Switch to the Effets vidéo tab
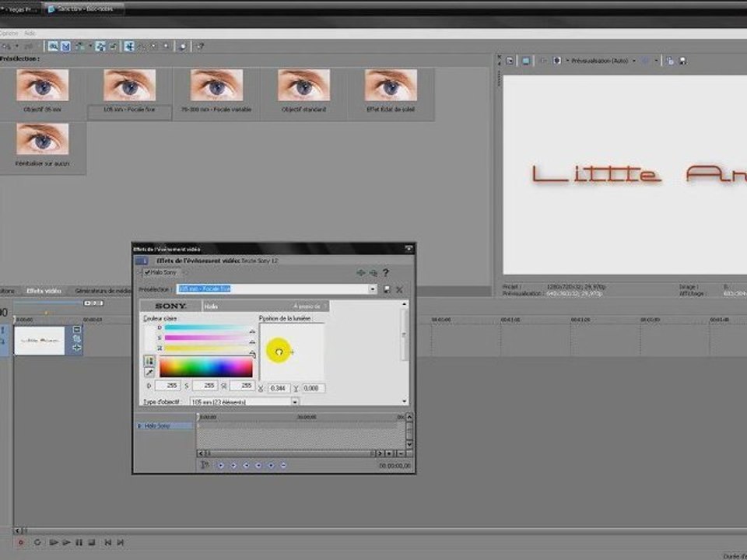The height and width of the screenshot is (560, 747). pyautogui.click(x=44, y=291)
